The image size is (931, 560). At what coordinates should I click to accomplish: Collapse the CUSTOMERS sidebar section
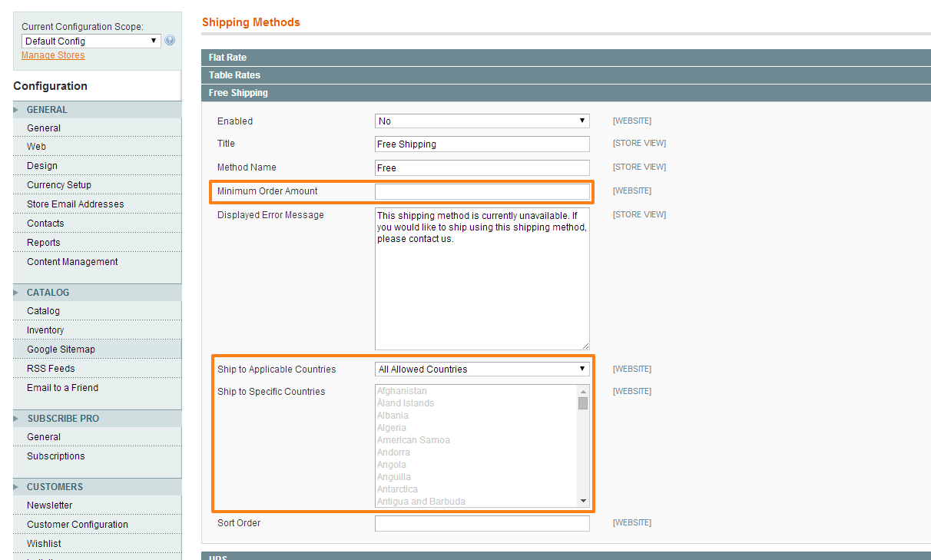click(x=97, y=487)
